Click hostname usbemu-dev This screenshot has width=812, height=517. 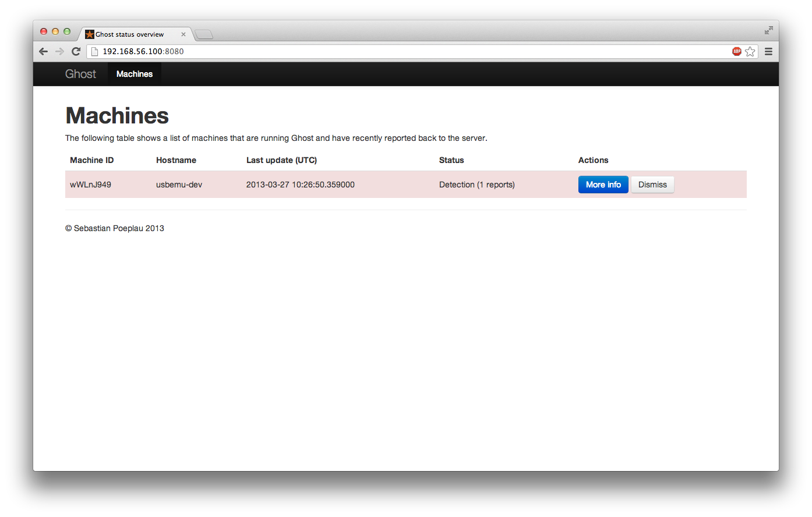[179, 185]
